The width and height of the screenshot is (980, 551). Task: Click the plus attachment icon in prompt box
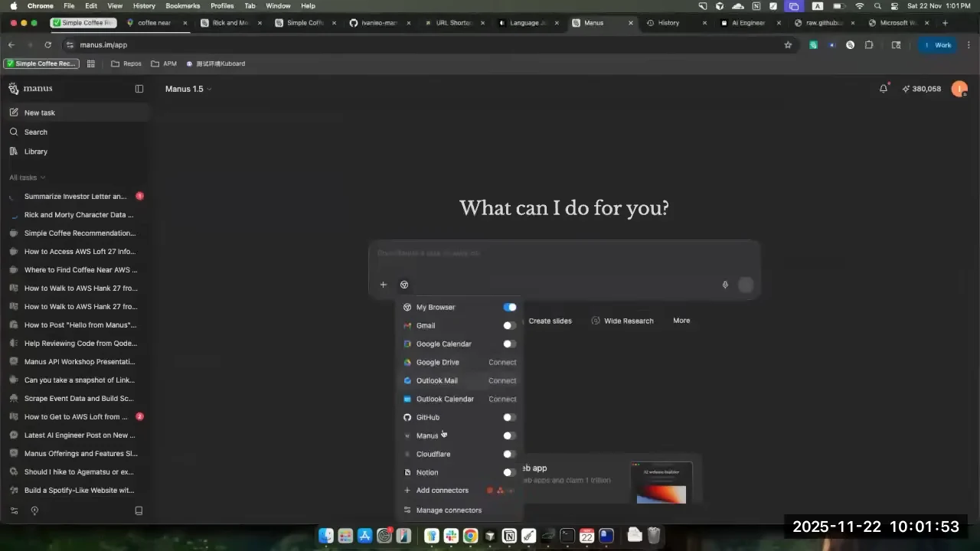coord(384,285)
